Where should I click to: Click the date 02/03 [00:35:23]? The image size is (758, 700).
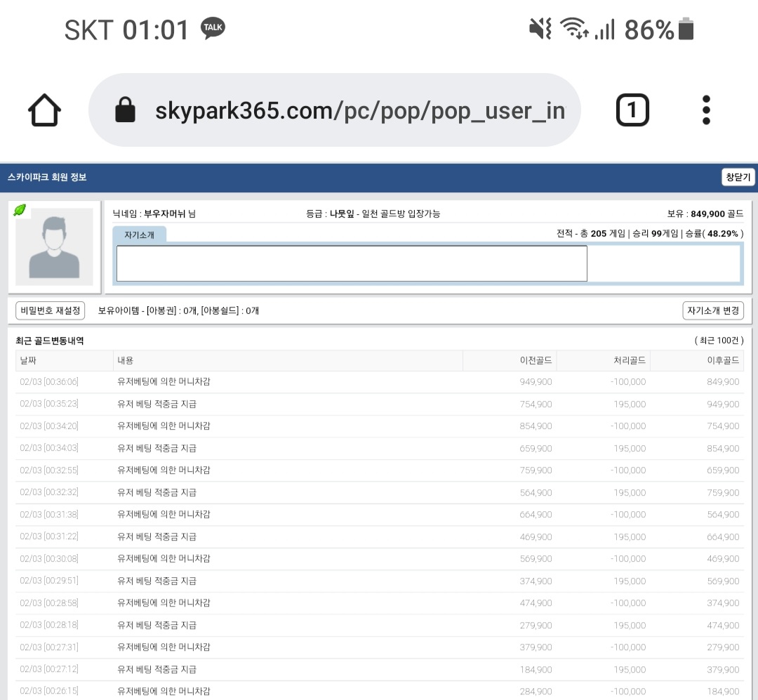pyautogui.click(x=49, y=404)
